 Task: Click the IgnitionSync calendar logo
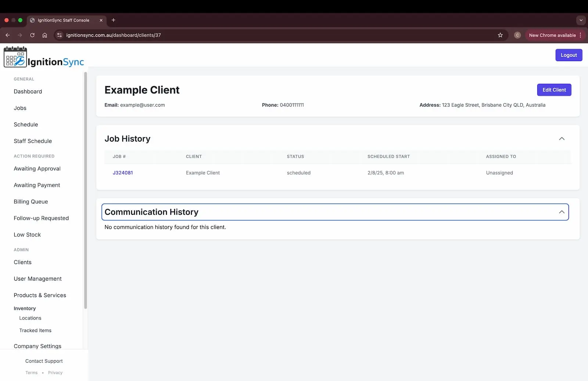(x=15, y=57)
